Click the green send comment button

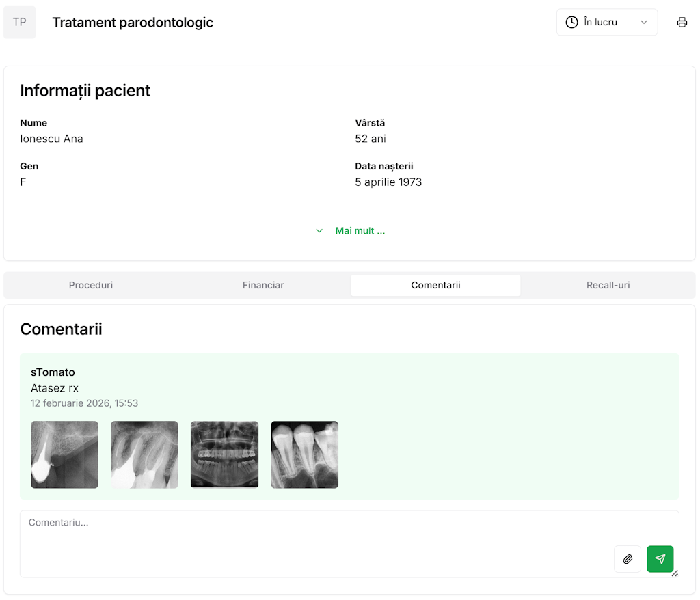tap(660, 559)
